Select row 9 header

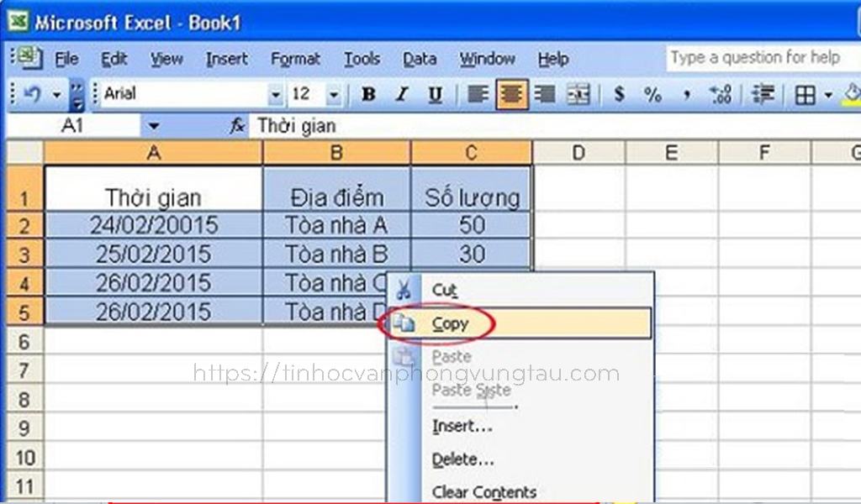(24, 428)
